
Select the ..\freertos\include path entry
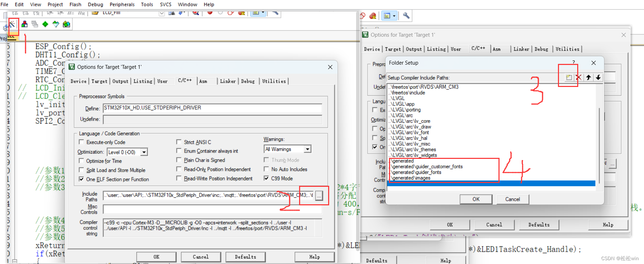[407, 93]
